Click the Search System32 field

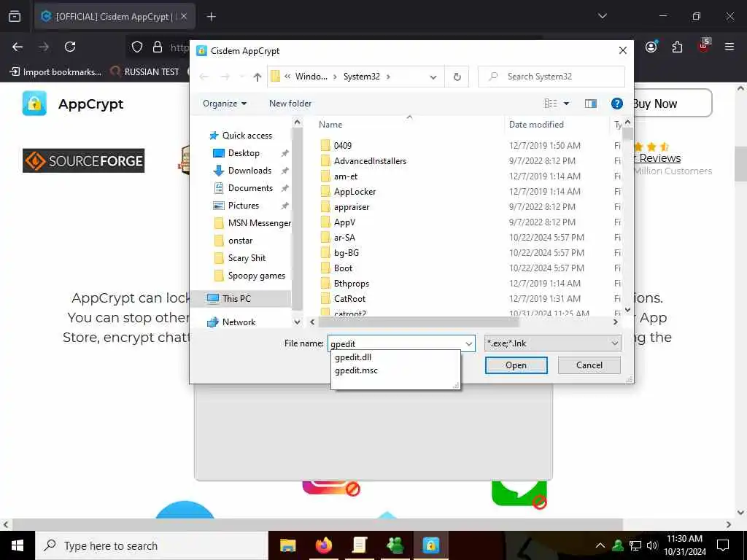551,77
